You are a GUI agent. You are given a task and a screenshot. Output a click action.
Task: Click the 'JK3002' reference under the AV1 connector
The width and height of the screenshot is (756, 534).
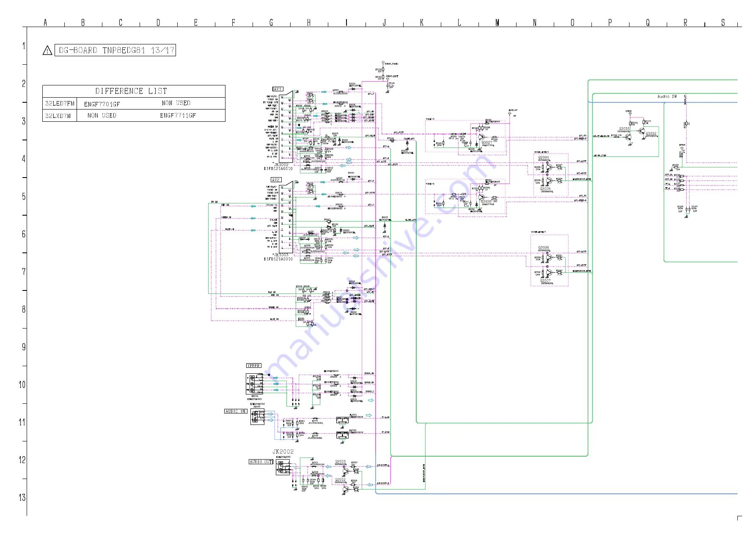pyautogui.click(x=281, y=165)
